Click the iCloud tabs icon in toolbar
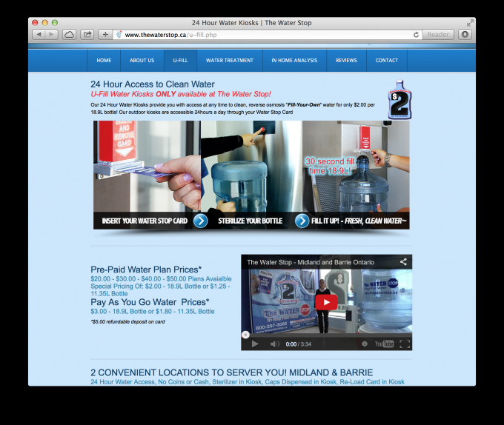The height and width of the screenshot is (425, 504). (69, 34)
